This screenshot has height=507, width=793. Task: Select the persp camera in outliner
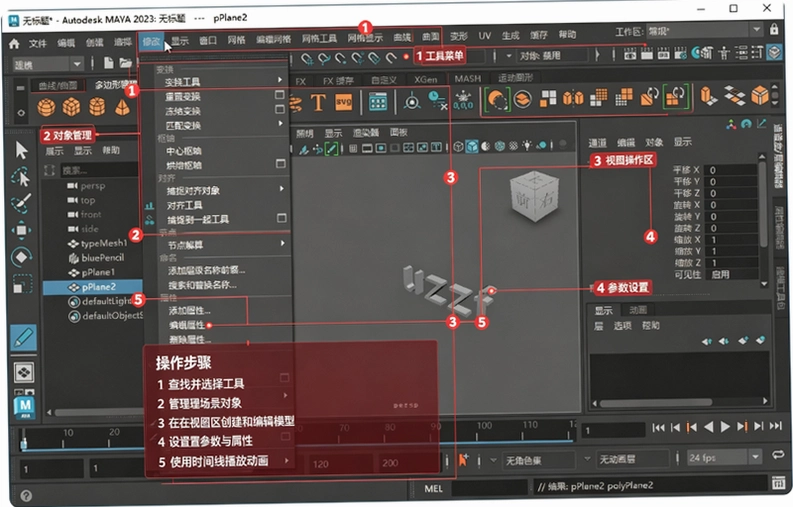(87, 186)
